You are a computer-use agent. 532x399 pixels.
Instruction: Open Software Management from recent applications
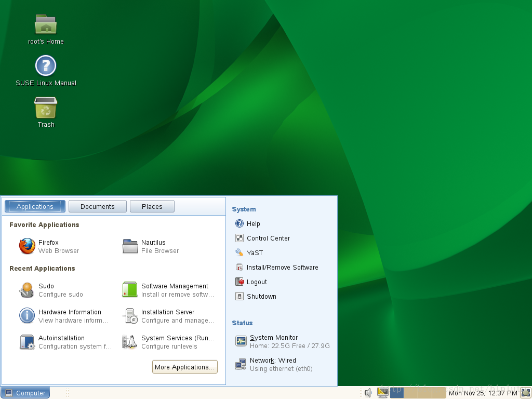point(168,290)
